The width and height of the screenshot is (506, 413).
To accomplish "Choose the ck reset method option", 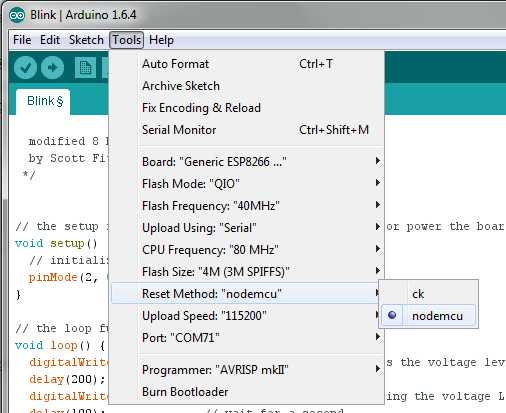I will coord(429,294).
